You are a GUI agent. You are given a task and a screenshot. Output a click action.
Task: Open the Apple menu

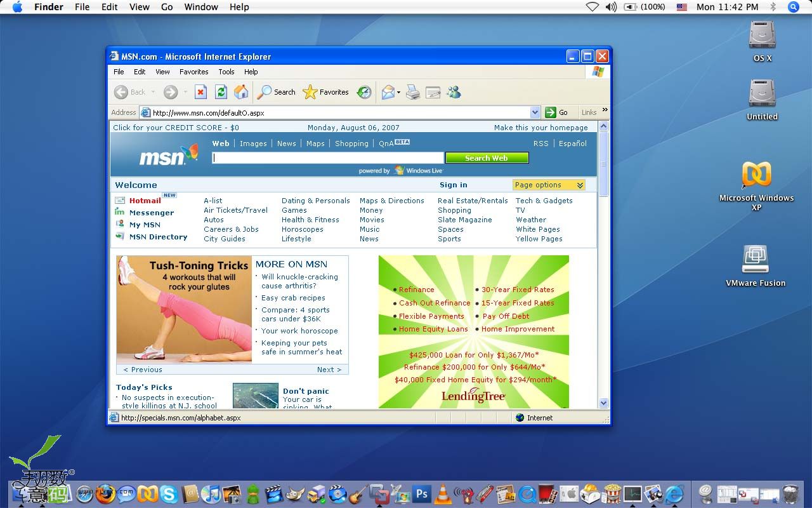coord(17,7)
